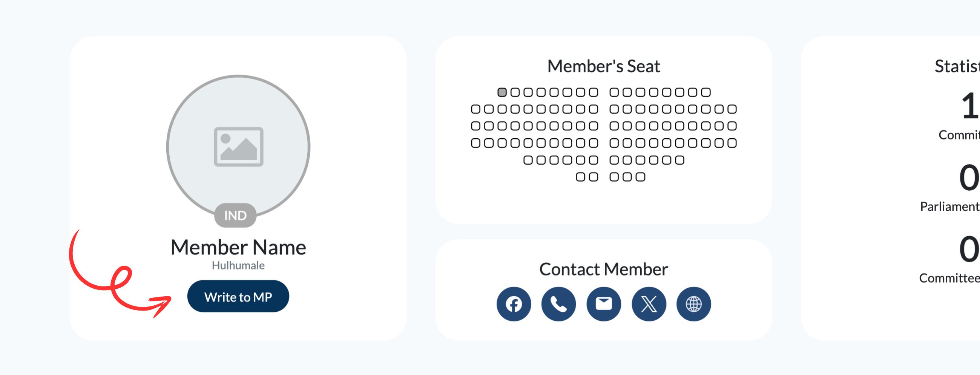Image resolution: width=980 pixels, height=375 pixels.
Task: Open the member's X (Twitter) icon
Action: 649,304
